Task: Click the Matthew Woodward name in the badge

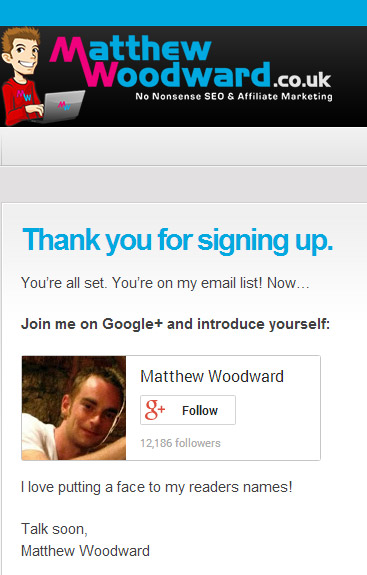Action: pos(212,377)
